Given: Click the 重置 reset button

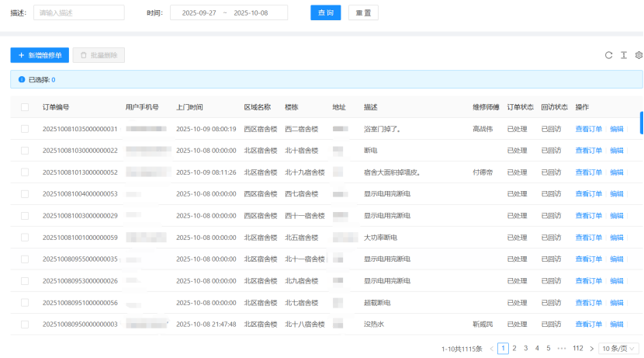Looking at the screenshot, I should click(363, 12).
